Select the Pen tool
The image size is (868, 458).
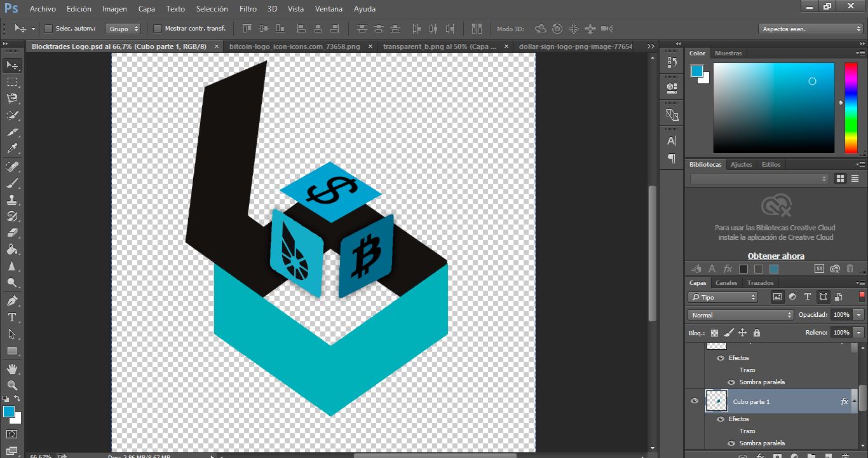pyautogui.click(x=12, y=300)
